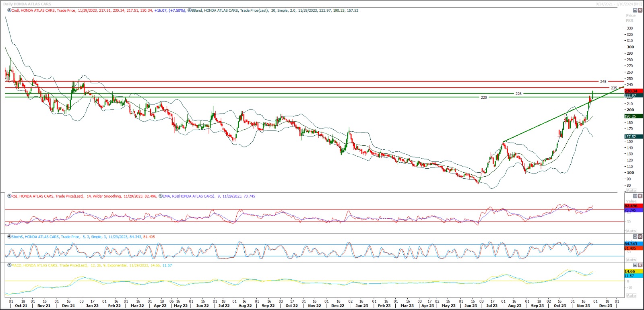Click the clock icon before the StochS legend

pos(9,237)
